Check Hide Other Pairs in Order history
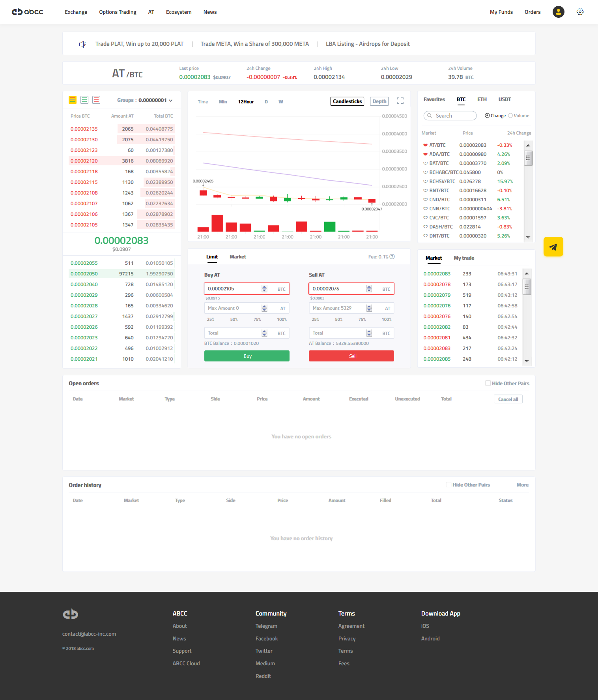This screenshot has width=598, height=700. (x=448, y=485)
